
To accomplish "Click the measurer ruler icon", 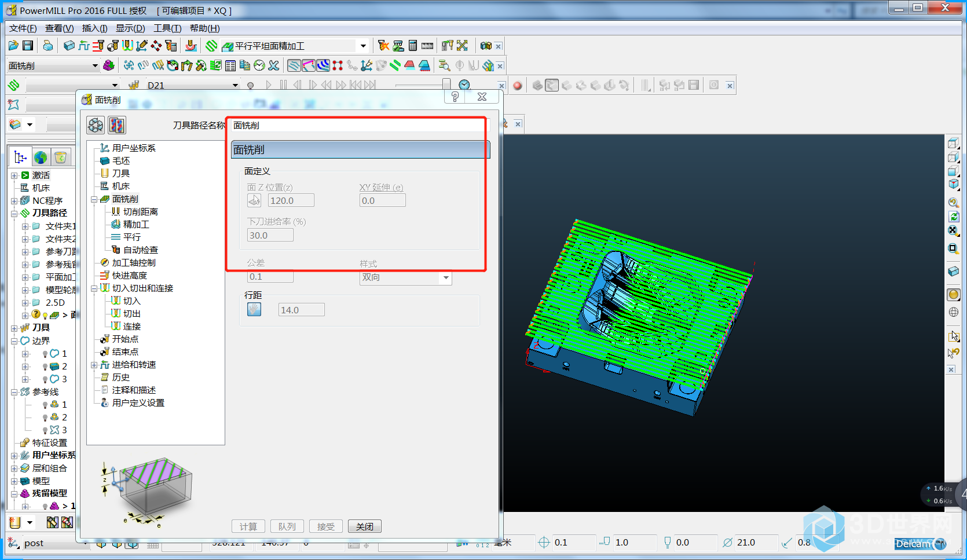I will click(x=427, y=46).
